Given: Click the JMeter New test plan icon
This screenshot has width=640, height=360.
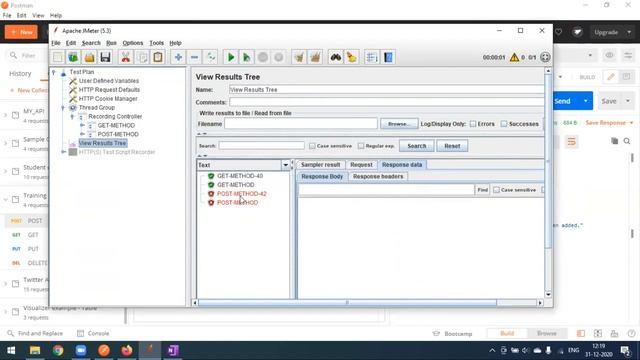Looking at the screenshot, I should click(58, 57).
